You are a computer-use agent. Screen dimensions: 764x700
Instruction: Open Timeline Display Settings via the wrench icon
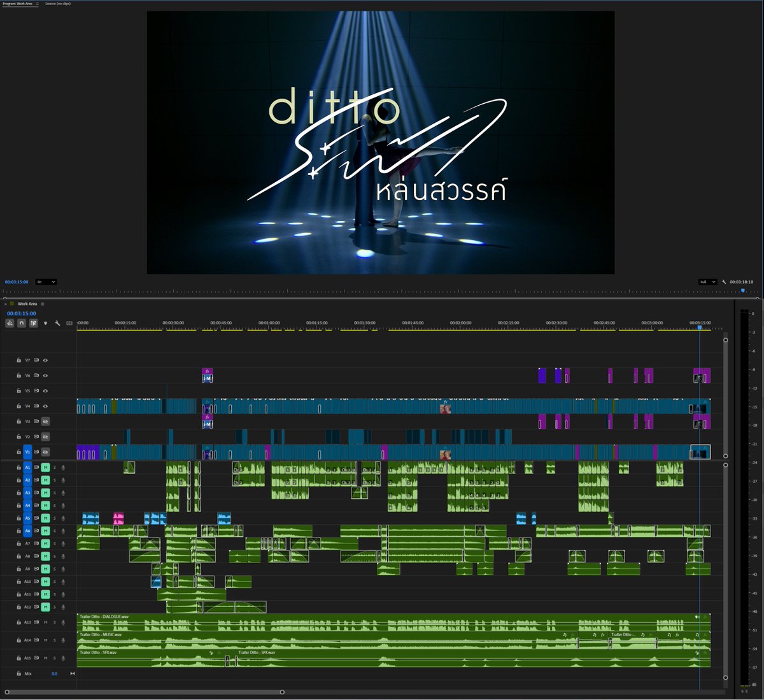pos(59,323)
